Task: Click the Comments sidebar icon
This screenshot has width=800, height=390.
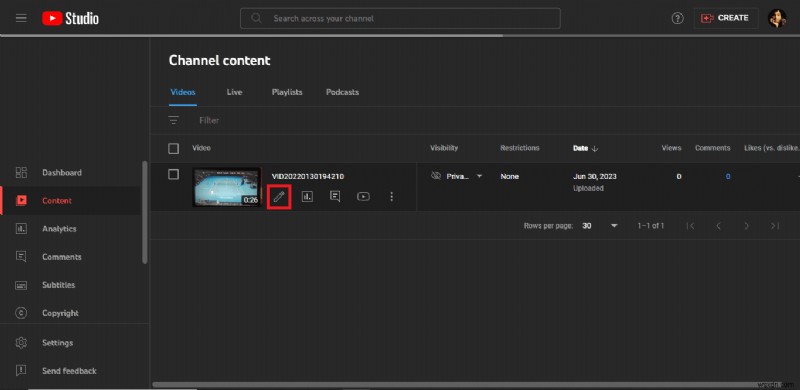Action: click(x=21, y=257)
